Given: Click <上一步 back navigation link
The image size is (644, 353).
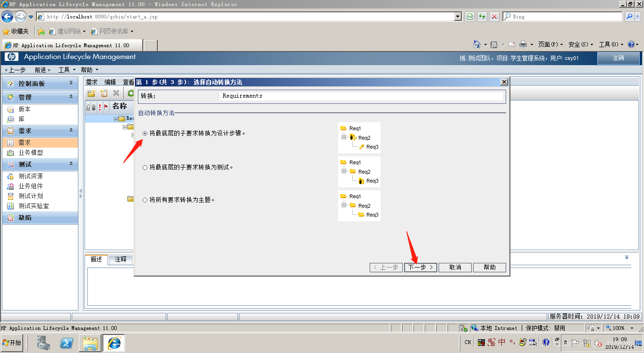Looking at the screenshot, I should click(x=15, y=70).
